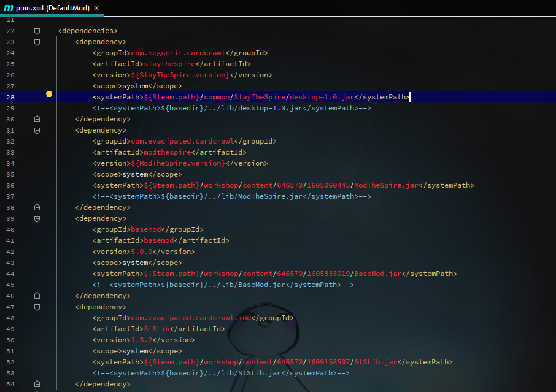Click line number 36 in gutter
This screenshot has height=392, width=556.
tap(10, 185)
